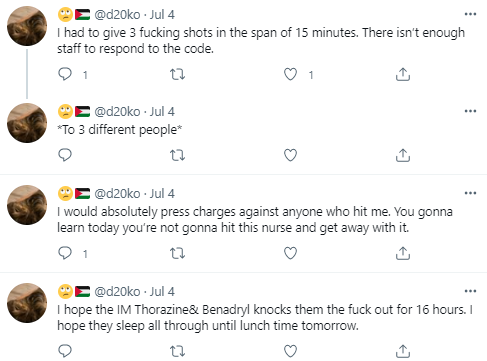Share the 'press charges' nurse tweet
The image size is (487, 361).
pos(403,254)
